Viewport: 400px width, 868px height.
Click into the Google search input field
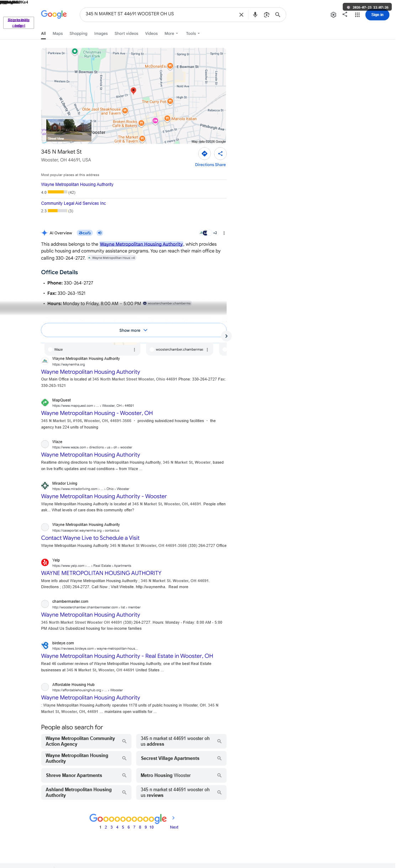click(160, 14)
